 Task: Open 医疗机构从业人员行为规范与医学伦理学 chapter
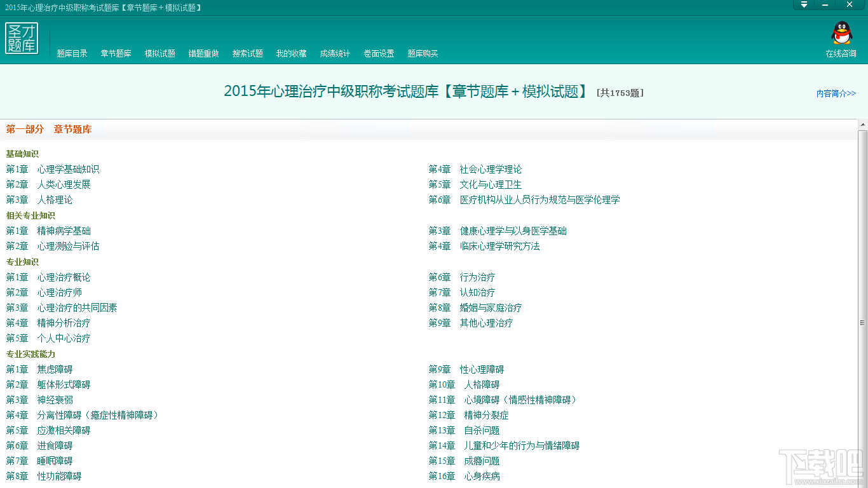524,200
